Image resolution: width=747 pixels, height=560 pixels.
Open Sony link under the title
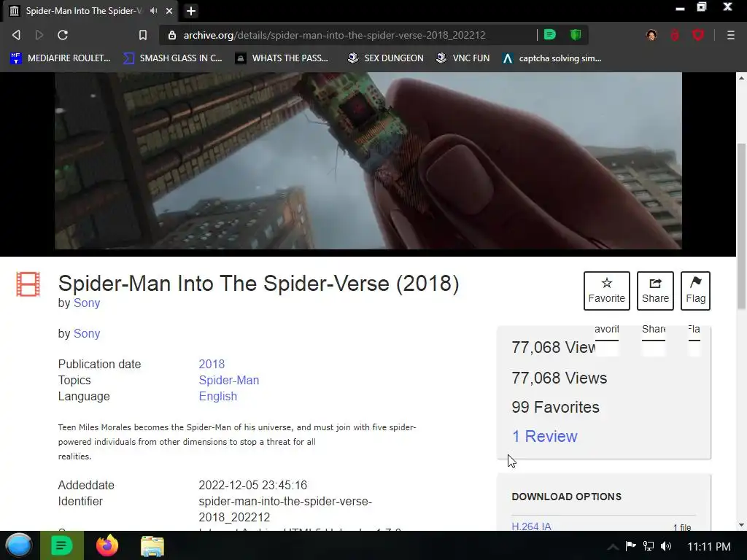click(x=87, y=303)
